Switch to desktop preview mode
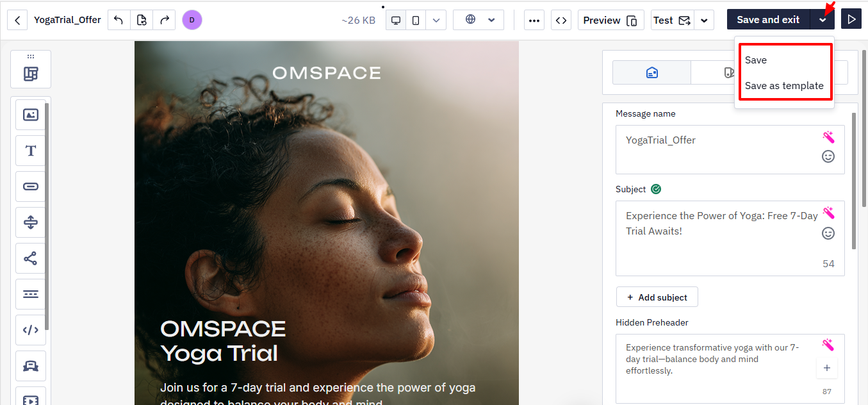This screenshot has width=868, height=405. coord(396,20)
